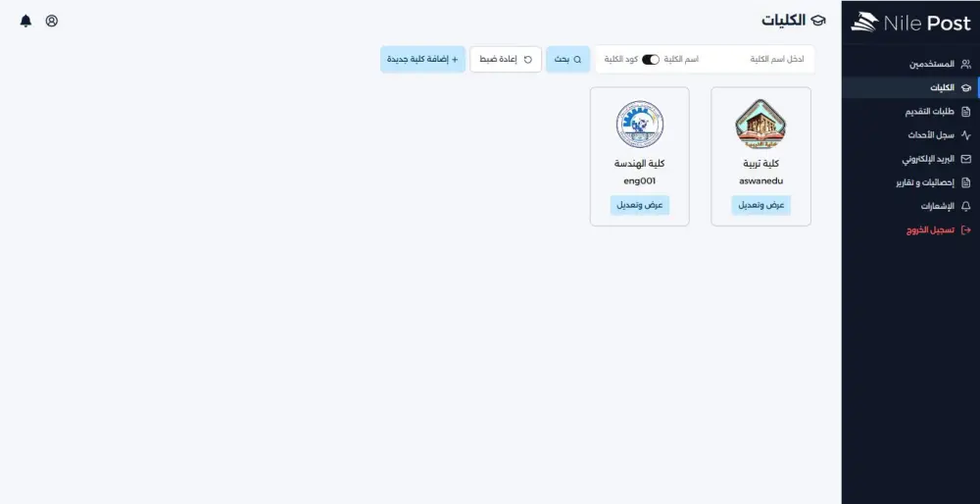The image size is (980, 504).
Task: Click إضافة كلية جديدة button
Action: point(422,60)
